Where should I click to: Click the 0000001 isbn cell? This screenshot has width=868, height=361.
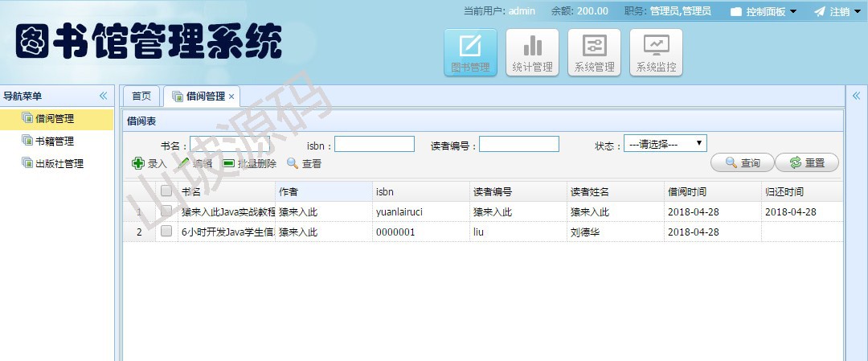click(x=421, y=232)
